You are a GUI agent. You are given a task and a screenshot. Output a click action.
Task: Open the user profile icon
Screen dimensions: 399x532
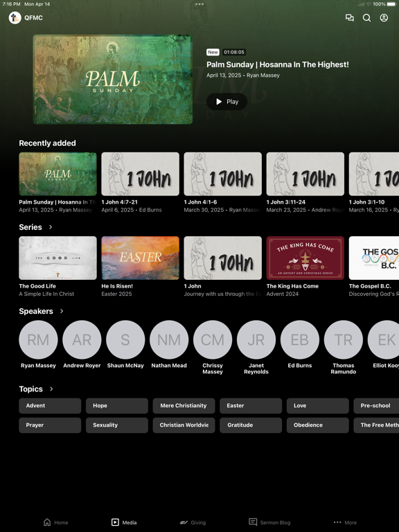384,17
